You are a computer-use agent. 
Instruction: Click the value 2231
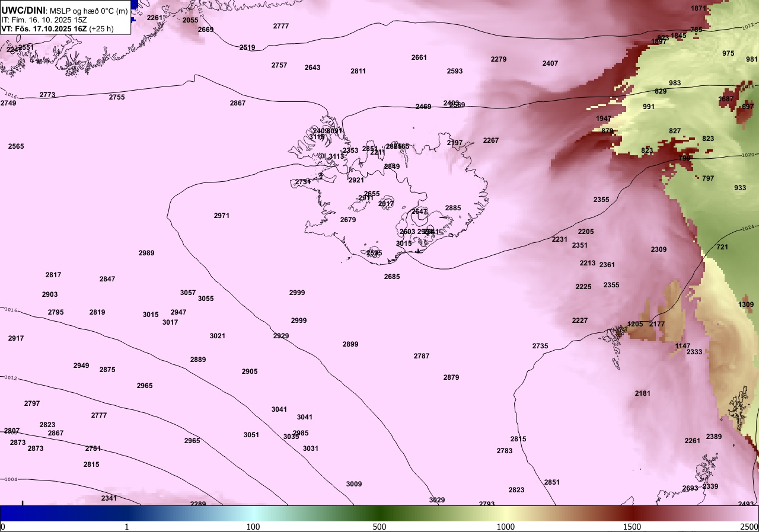560,239
